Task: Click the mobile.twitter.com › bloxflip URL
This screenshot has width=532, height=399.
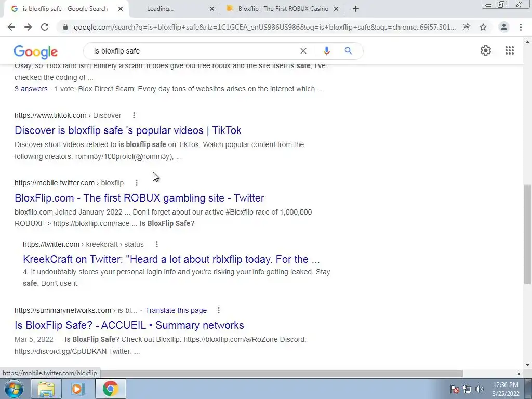Action: pos(69,183)
